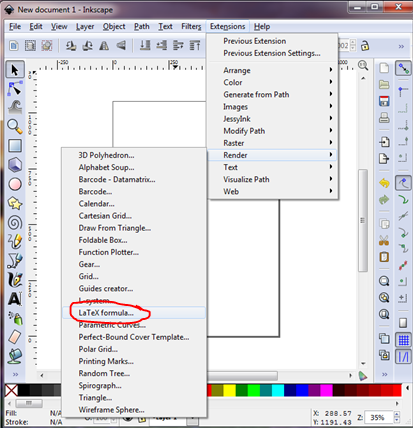
Task: Click Save document icon in command bar
Action: 384,101
